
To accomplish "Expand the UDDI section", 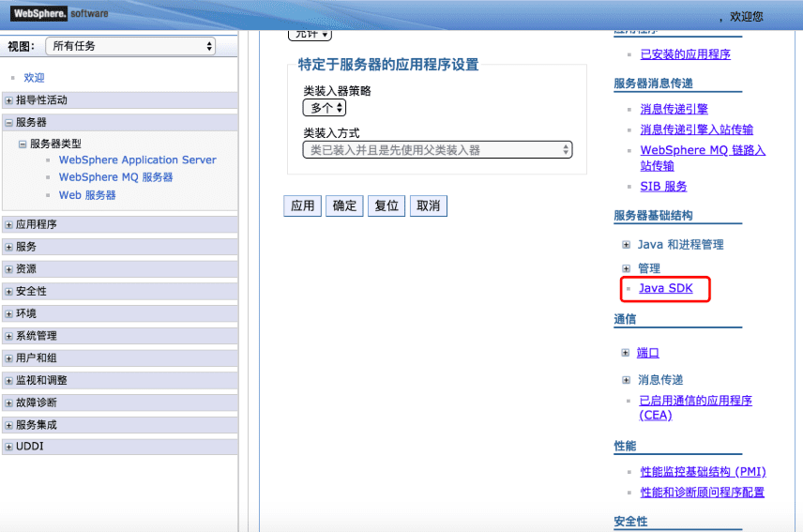I will coord(8,447).
